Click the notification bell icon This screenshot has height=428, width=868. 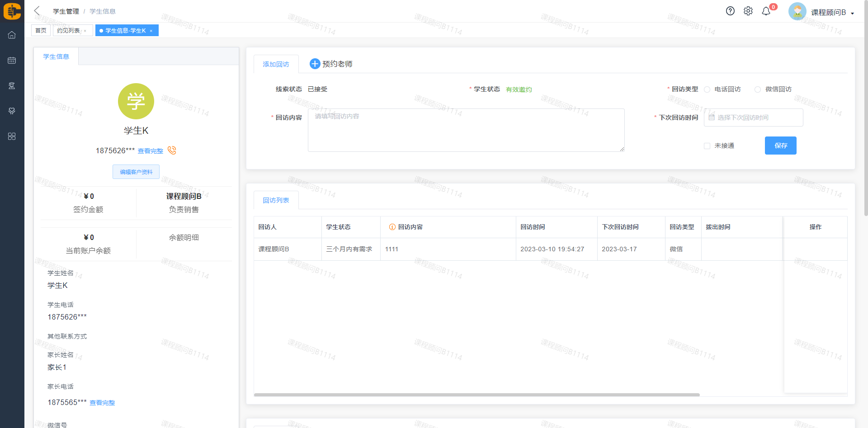[766, 11]
